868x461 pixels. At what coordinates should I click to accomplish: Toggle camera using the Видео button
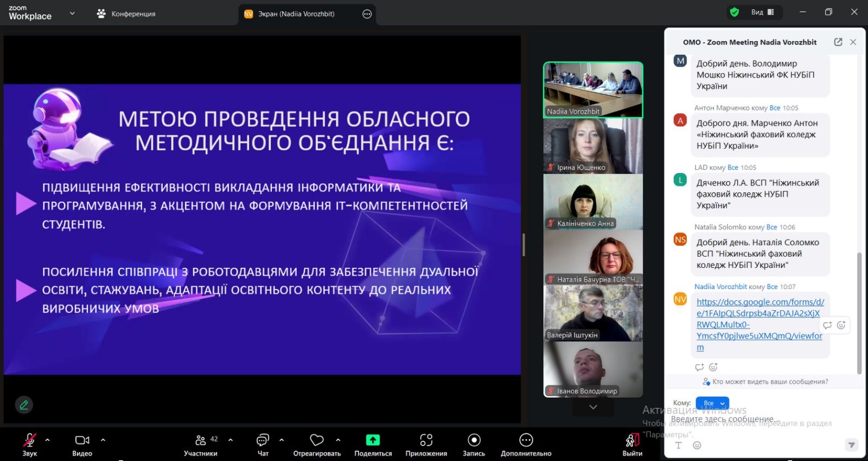[x=82, y=440]
